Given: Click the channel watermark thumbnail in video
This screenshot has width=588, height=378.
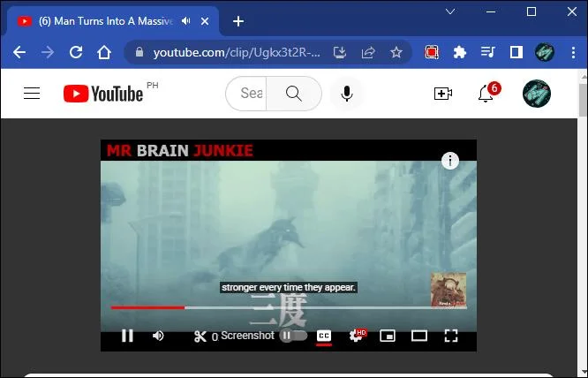Looking at the screenshot, I should [x=449, y=290].
